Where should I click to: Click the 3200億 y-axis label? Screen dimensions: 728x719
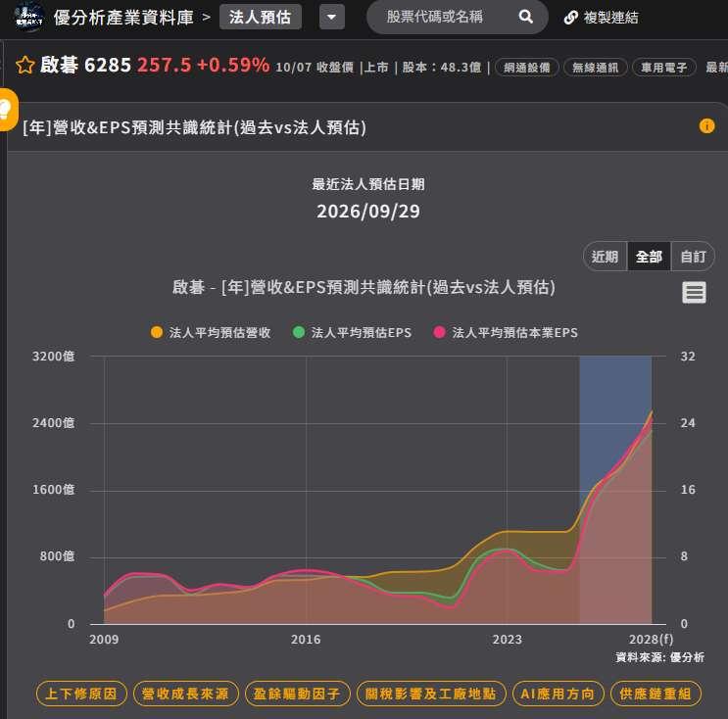(x=53, y=357)
